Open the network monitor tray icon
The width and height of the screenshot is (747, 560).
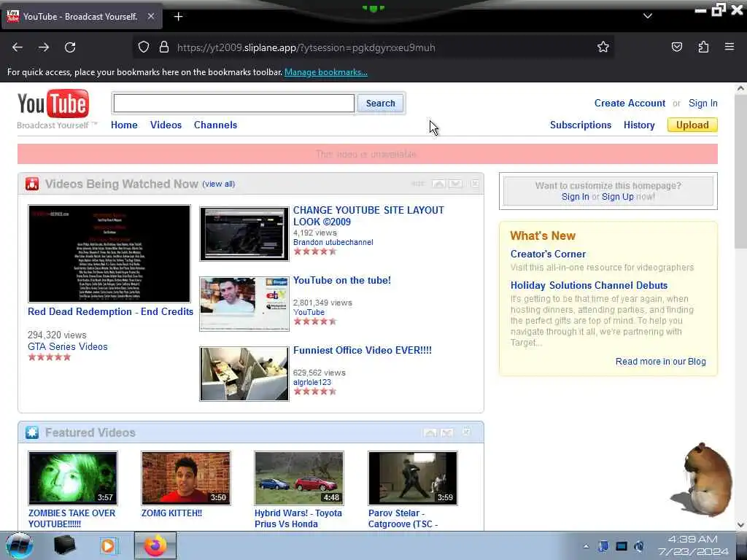click(x=622, y=546)
